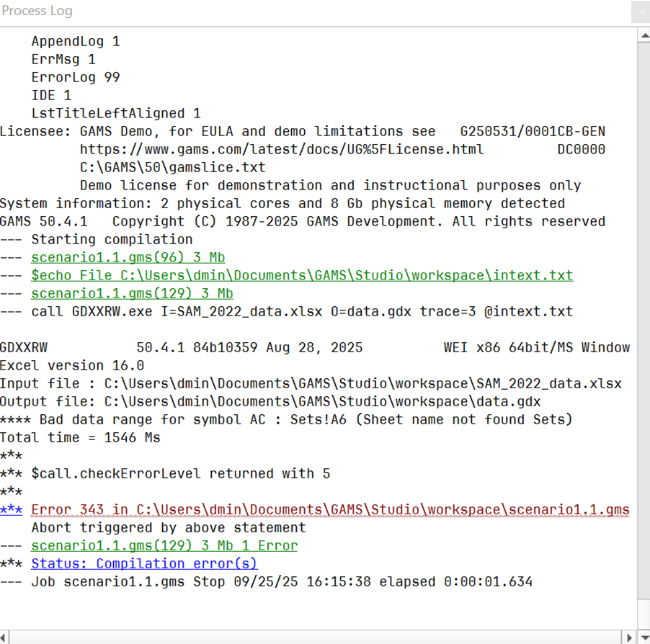The image size is (650, 644).
Task: Open the scenario1.1.gms(129) 3 Mb 1 Error link
Action: pos(164,546)
